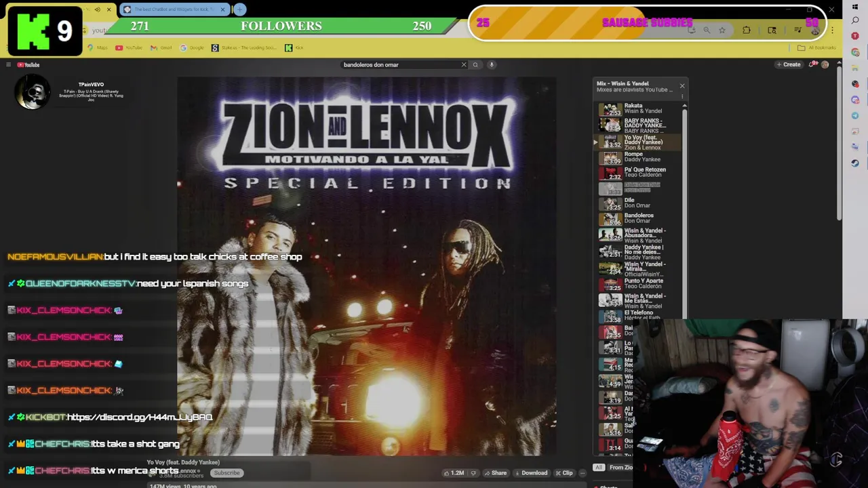Open the Windows Start button

(855, 7)
